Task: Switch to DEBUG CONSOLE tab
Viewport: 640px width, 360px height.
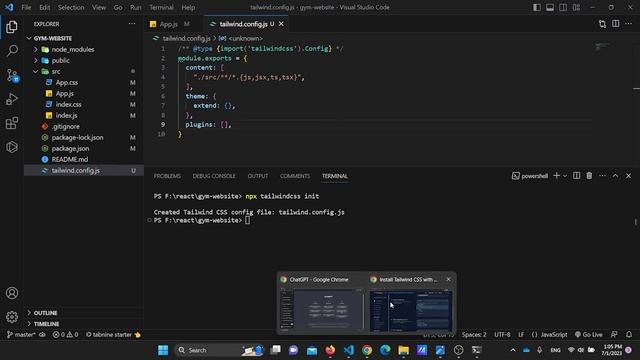Action: pos(214,176)
